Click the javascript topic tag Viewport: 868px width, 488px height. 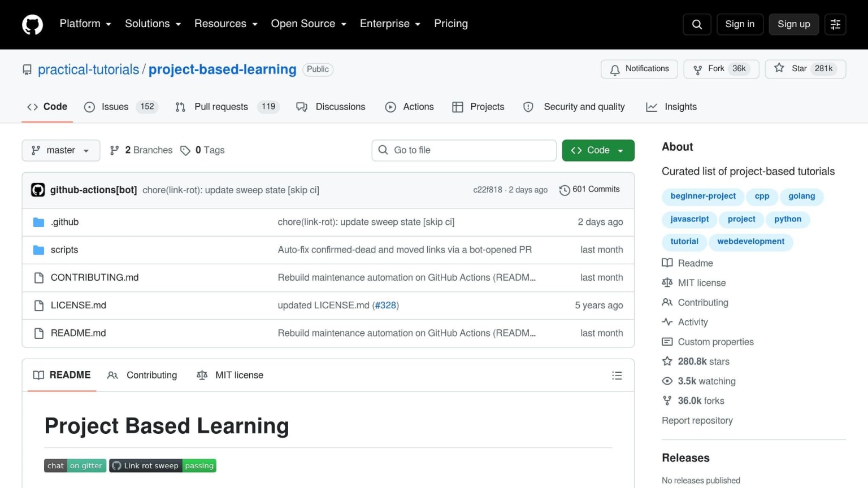pos(689,219)
